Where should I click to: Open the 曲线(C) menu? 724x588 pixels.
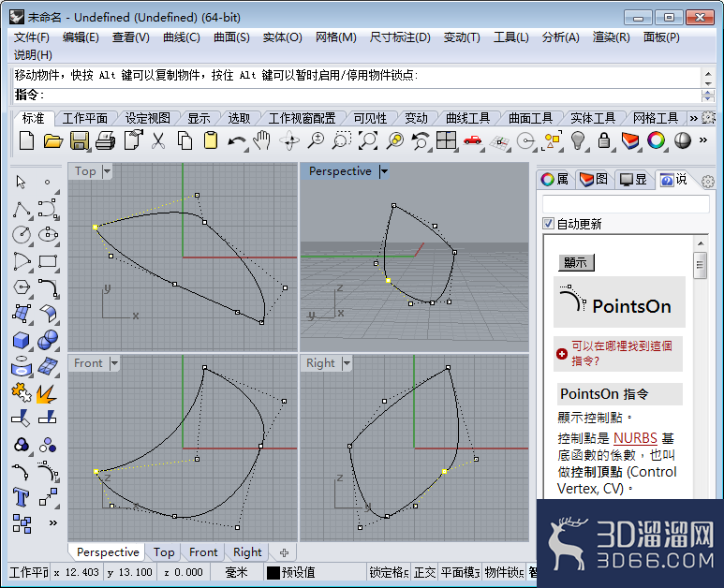(x=182, y=37)
